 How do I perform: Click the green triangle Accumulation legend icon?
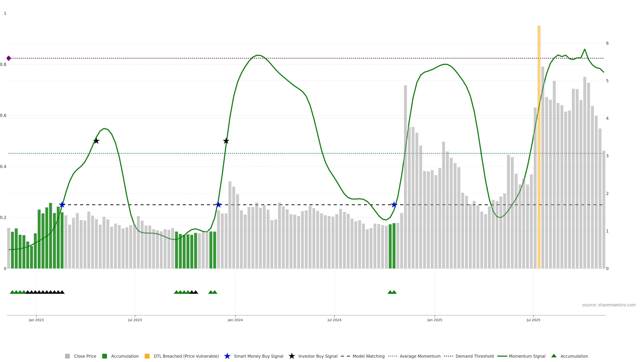point(554,356)
